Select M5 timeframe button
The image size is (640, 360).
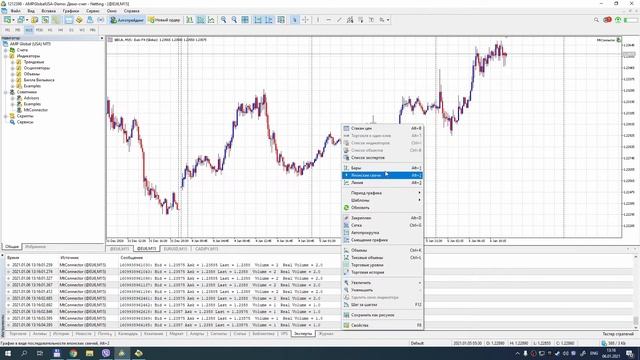click(18, 30)
